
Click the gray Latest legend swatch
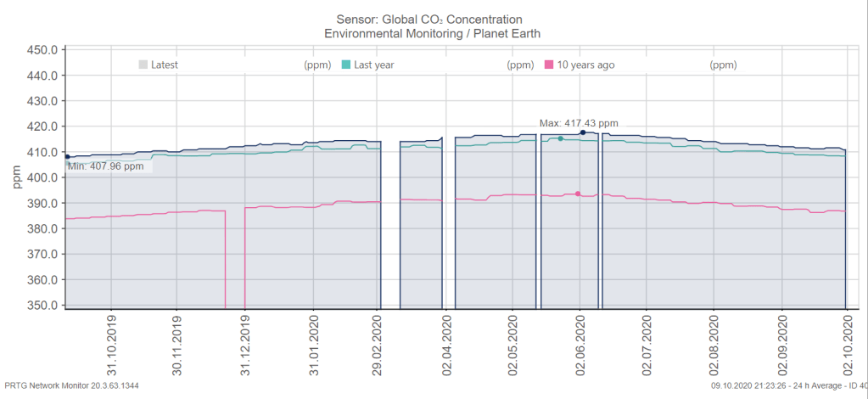pyautogui.click(x=143, y=65)
